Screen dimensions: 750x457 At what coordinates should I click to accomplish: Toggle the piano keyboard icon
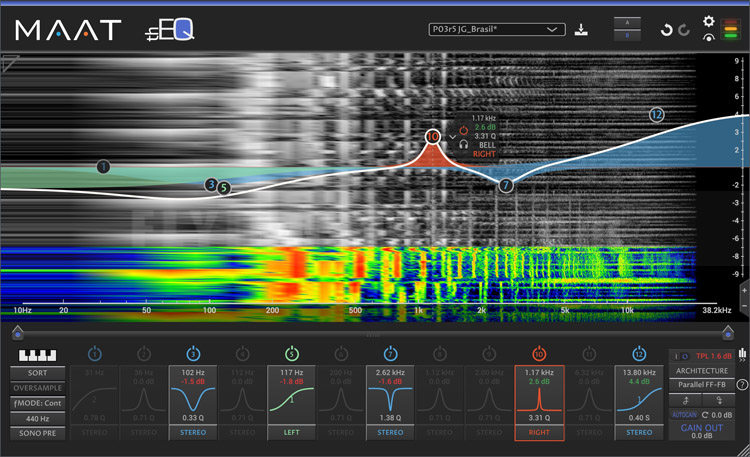point(37,355)
